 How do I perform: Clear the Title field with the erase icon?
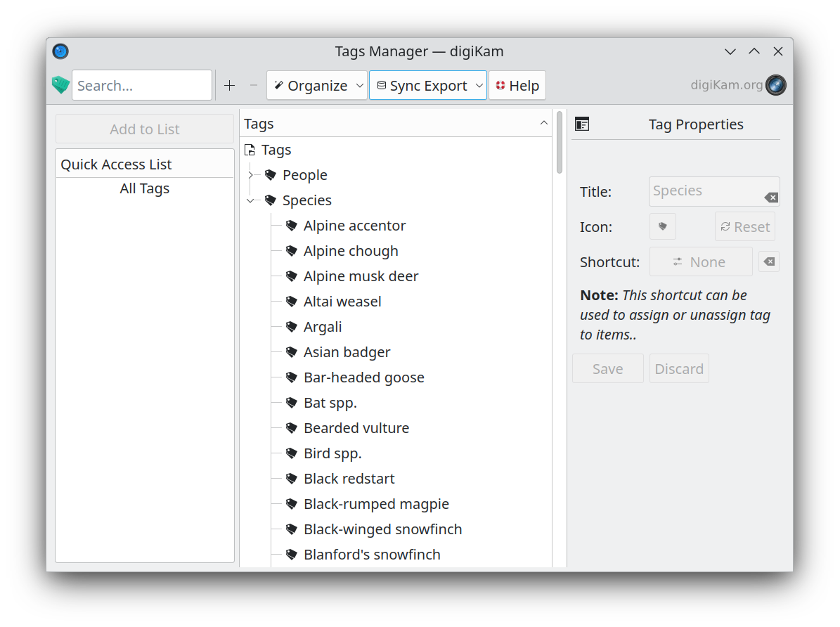click(x=771, y=198)
